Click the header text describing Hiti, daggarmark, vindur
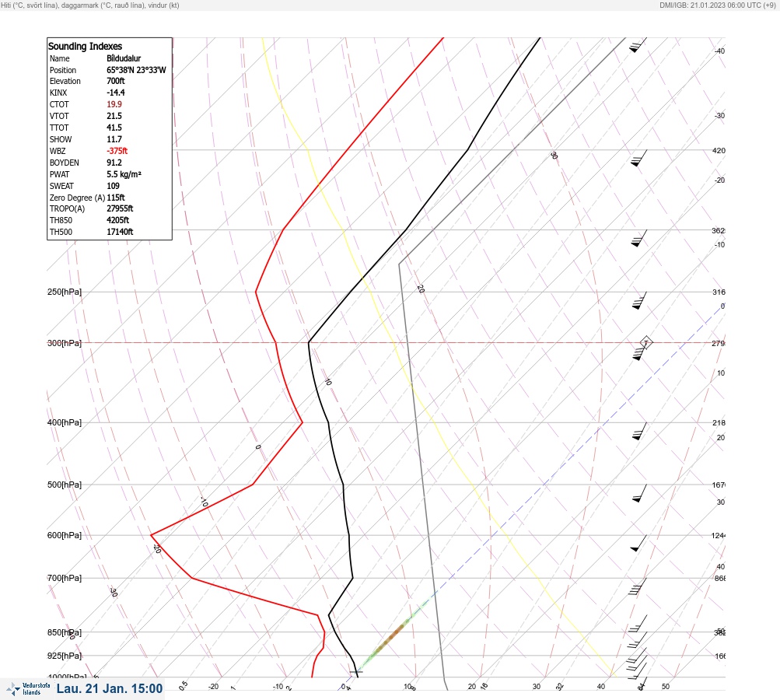The image size is (780, 700). (90, 5)
